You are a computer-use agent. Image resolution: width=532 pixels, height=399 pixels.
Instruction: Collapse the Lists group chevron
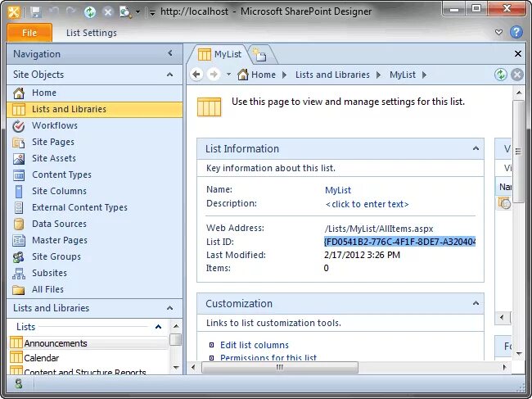(158, 327)
